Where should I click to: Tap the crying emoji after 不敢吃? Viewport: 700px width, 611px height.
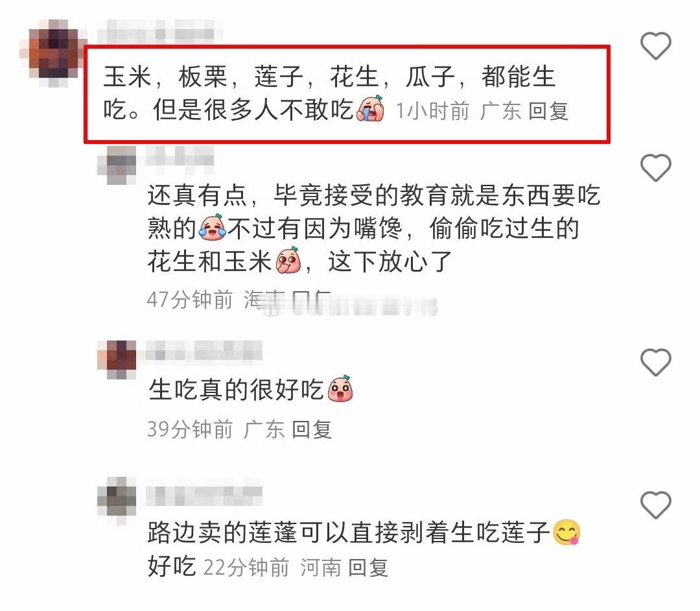coord(370,108)
